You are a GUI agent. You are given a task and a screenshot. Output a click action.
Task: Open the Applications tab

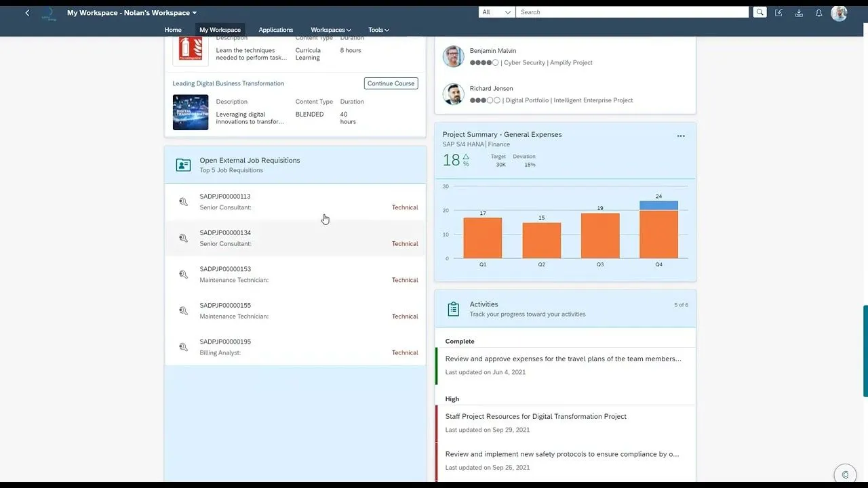click(275, 30)
